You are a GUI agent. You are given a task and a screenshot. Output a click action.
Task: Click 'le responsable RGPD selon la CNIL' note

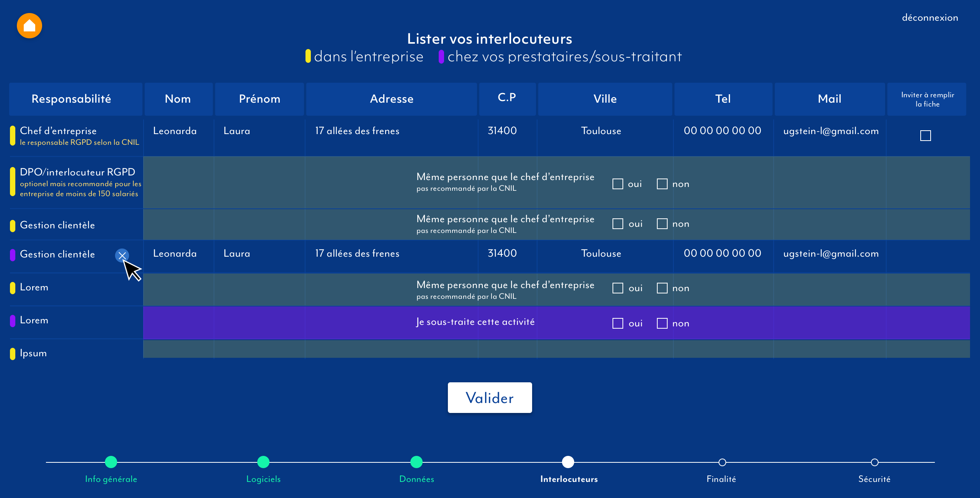[79, 143]
